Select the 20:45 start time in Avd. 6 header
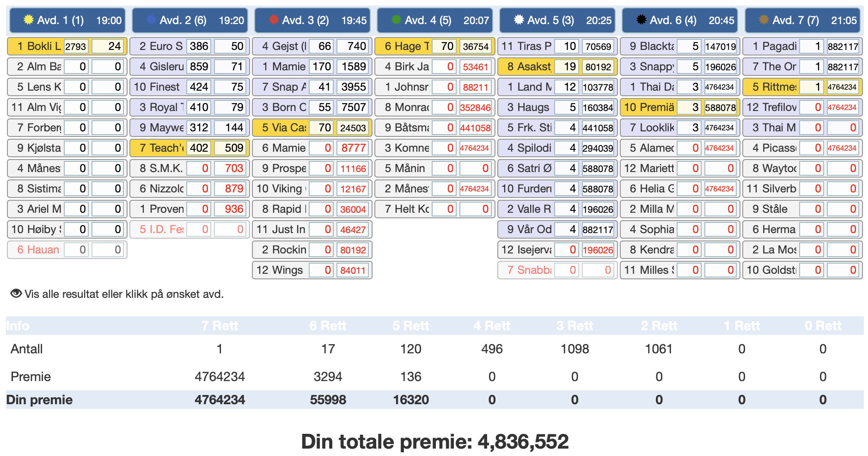 pyautogui.click(x=721, y=20)
